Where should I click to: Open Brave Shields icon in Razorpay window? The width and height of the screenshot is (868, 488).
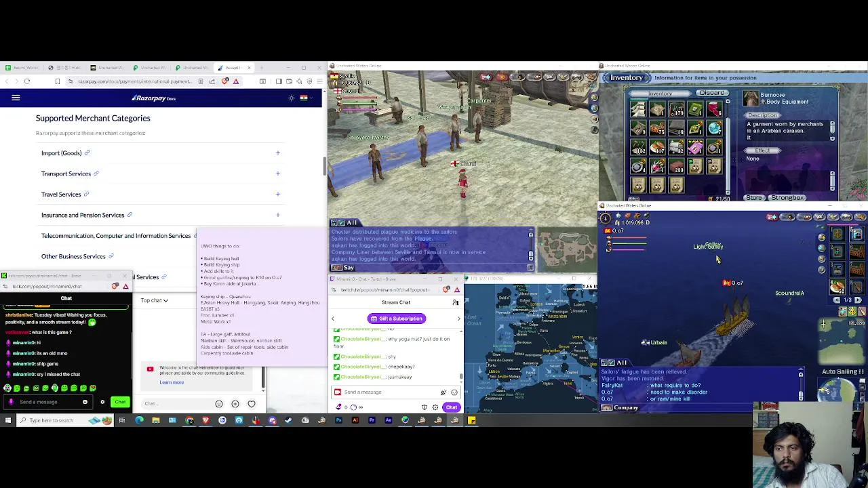[x=225, y=81]
